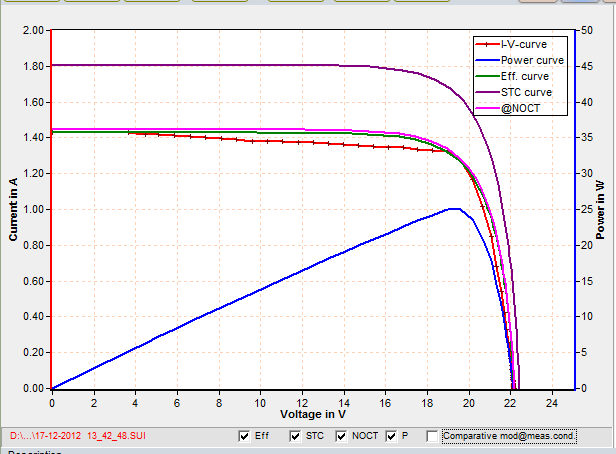Screen dimensions: 616x454
Task: Click the 'Current in A' axis title
Action: [x=13, y=209]
